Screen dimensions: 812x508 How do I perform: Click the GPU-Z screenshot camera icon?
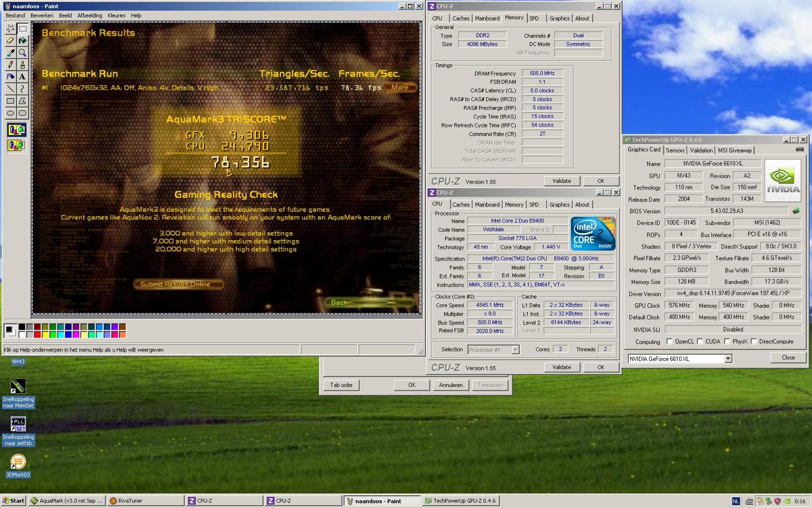pos(799,149)
